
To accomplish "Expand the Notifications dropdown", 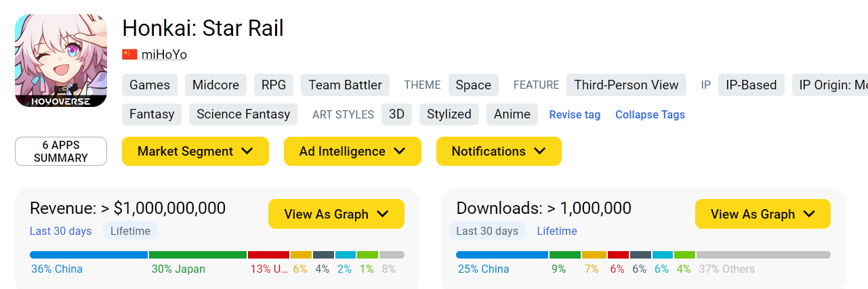I will [x=499, y=151].
